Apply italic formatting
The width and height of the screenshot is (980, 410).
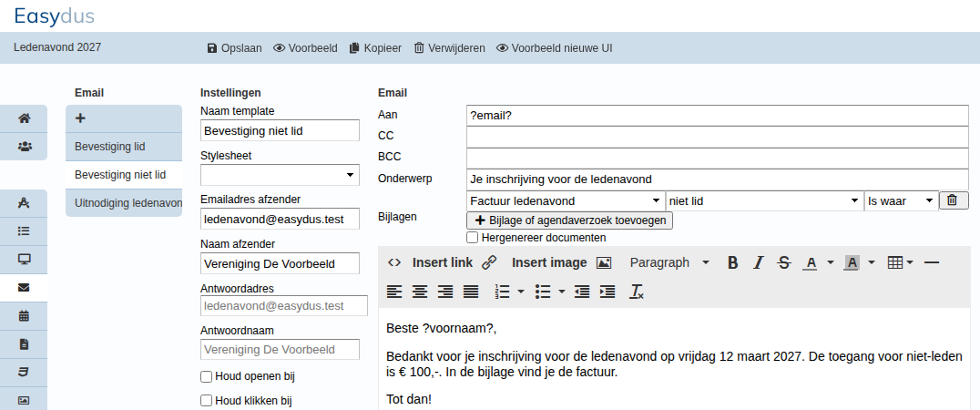pos(758,262)
